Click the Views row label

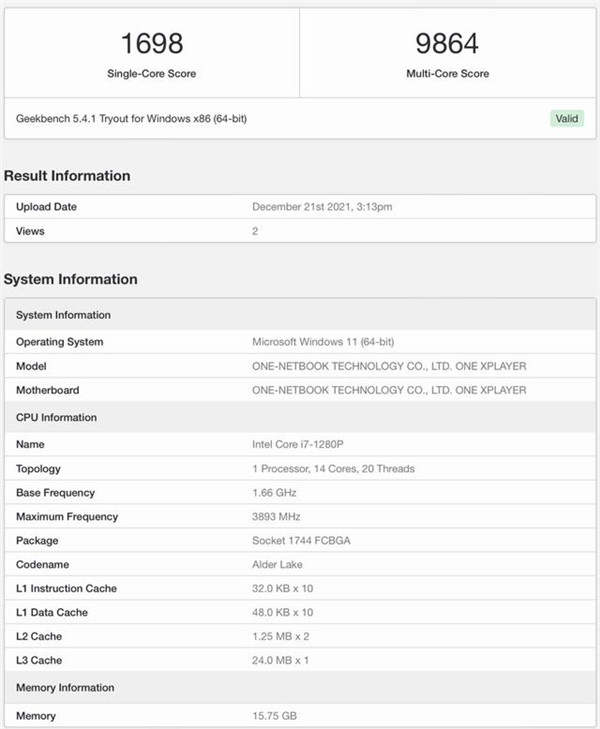[30, 231]
